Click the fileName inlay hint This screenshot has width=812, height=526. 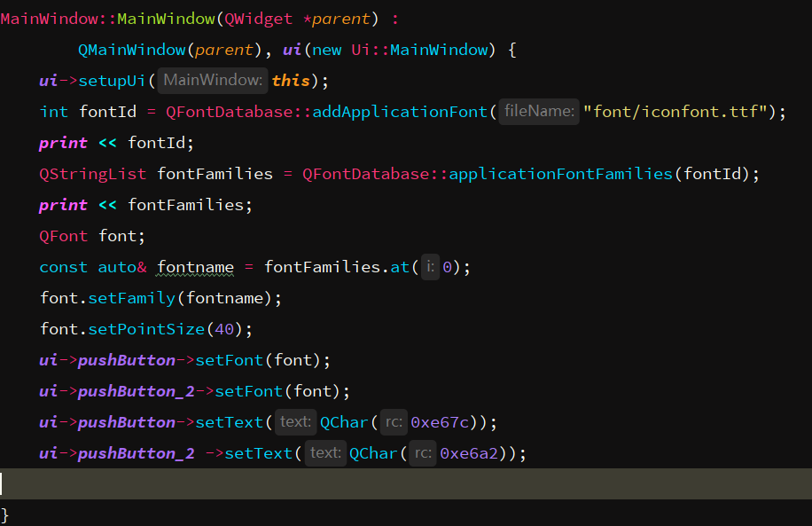[x=538, y=111]
